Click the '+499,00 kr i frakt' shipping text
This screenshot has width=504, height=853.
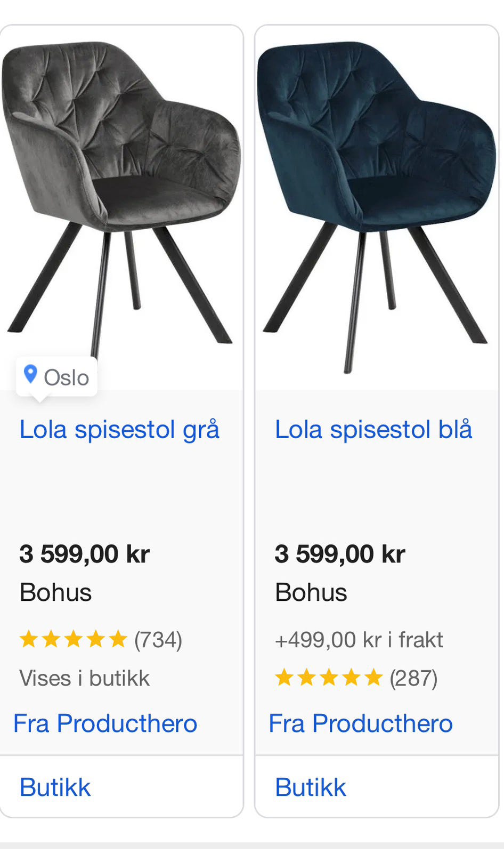(x=359, y=640)
